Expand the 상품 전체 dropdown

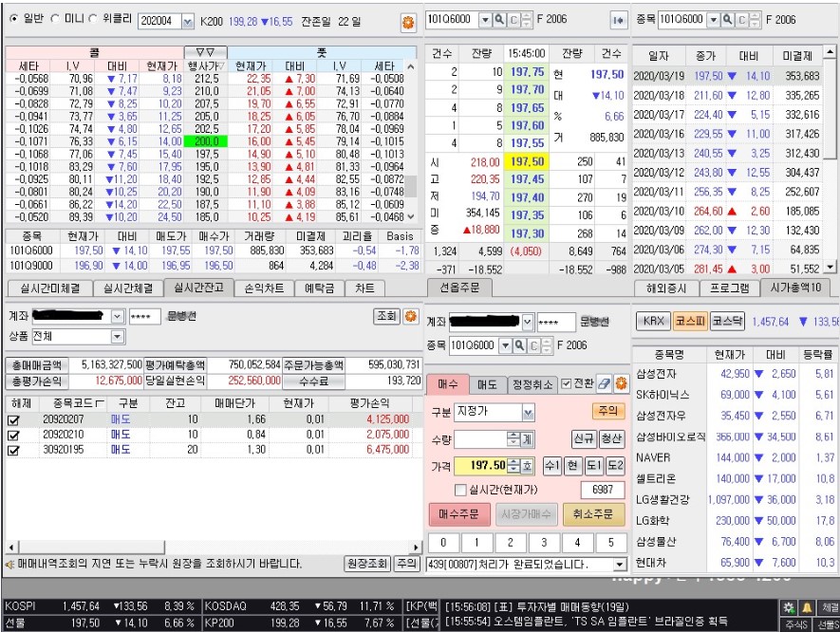click(117, 337)
